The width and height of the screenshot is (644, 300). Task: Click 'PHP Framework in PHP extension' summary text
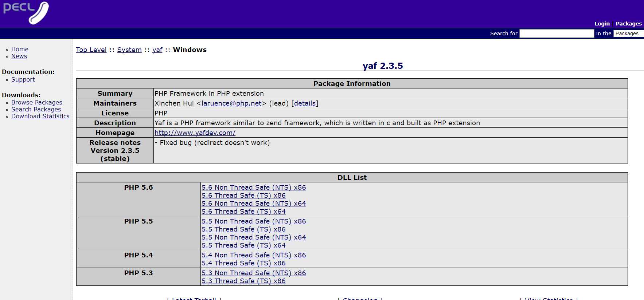pyautogui.click(x=209, y=94)
